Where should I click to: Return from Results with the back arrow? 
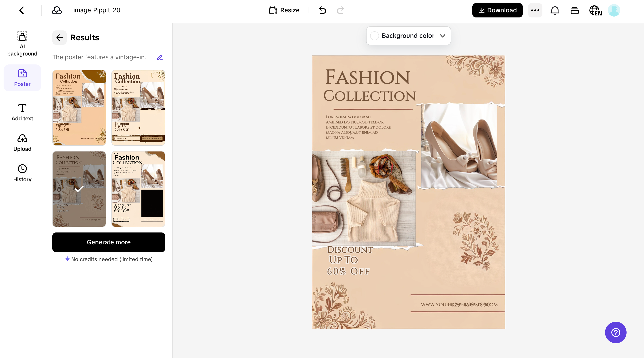click(x=60, y=38)
